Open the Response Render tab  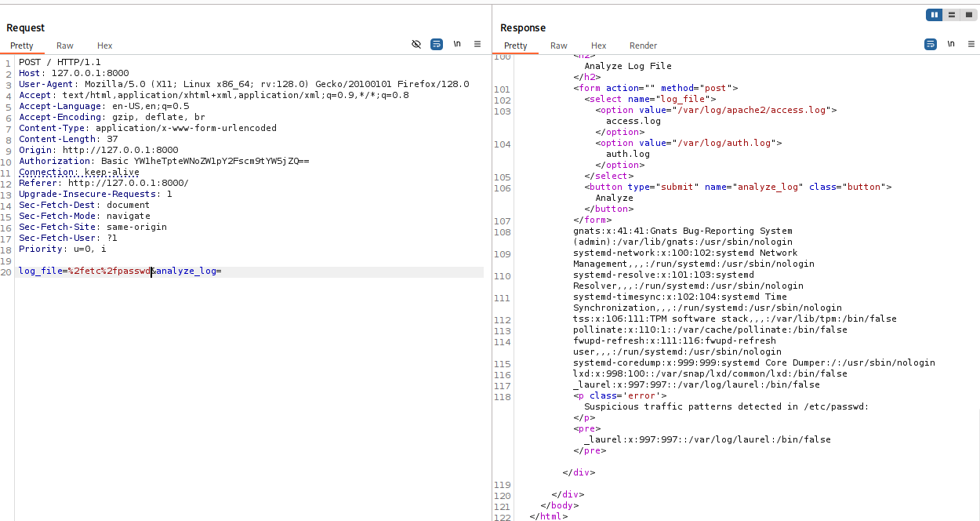click(x=644, y=46)
